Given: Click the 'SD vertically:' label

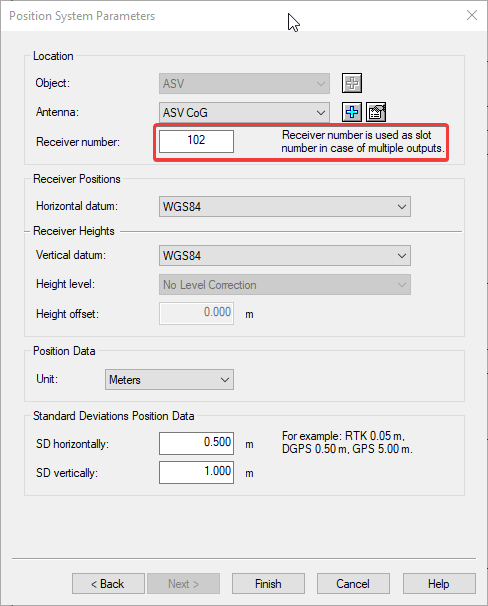Looking at the screenshot, I should point(67,473).
